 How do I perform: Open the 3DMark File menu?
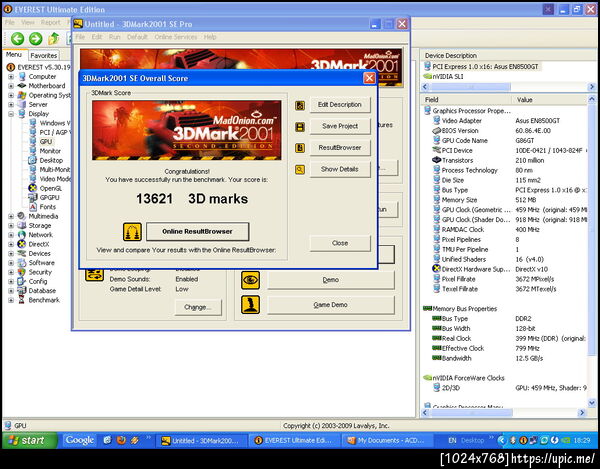pyautogui.click(x=80, y=37)
